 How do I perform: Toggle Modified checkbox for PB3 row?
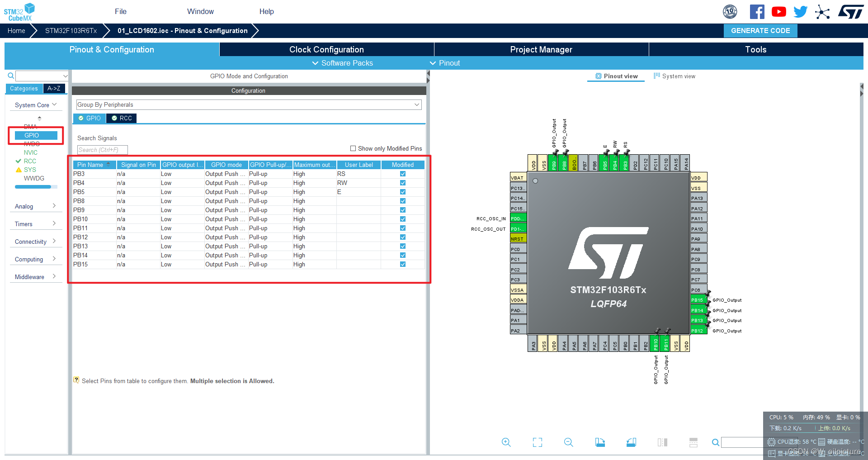(x=403, y=174)
